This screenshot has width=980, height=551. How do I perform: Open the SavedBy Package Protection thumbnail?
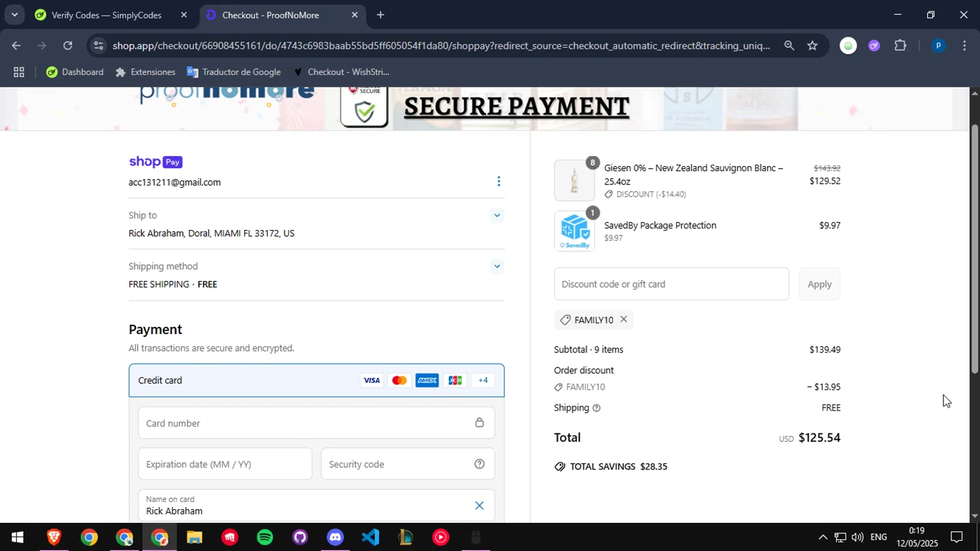574,231
